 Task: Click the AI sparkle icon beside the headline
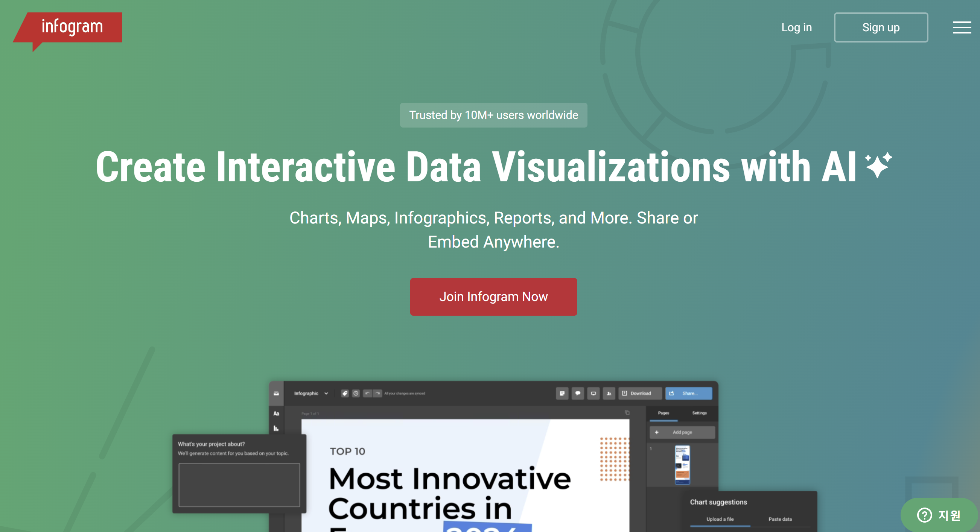pyautogui.click(x=878, y=165)
